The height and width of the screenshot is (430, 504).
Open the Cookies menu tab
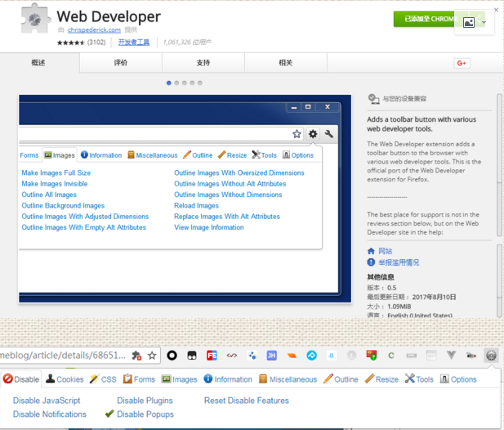point(65,379)
